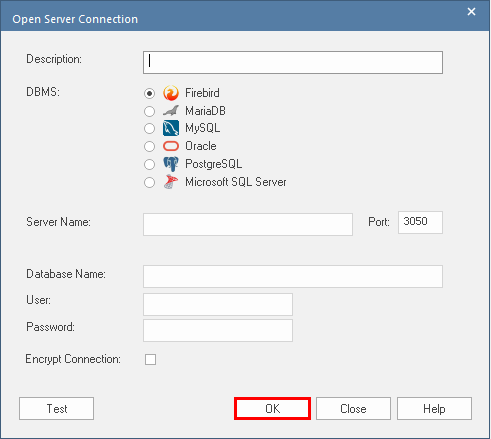Focus the Server Name input field
The width and height of the screenshot is (491, 439).
(248, 224)
